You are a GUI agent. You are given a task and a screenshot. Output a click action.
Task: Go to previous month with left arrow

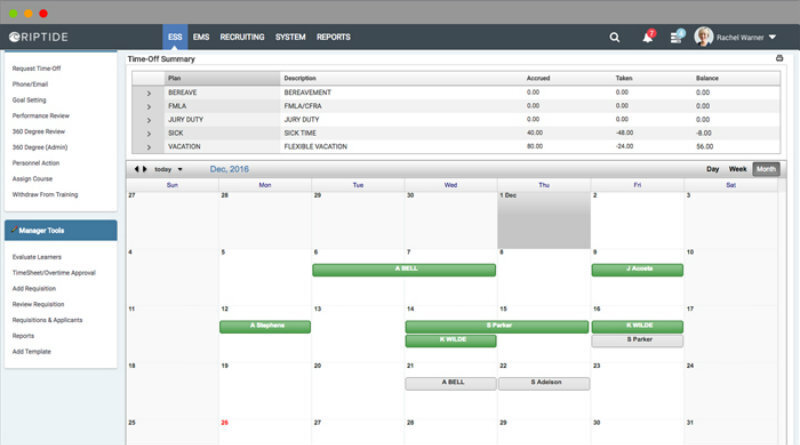(x=136, y=169)
